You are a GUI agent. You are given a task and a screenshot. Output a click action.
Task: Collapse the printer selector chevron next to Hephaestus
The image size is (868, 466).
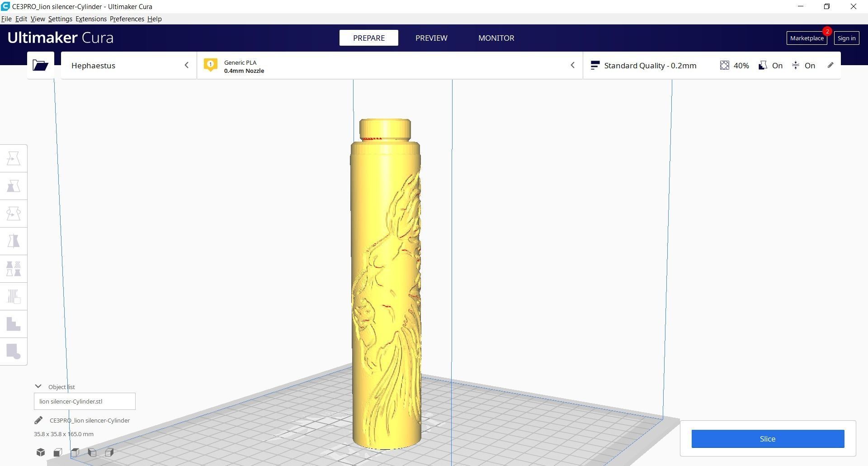pos(186,66)
